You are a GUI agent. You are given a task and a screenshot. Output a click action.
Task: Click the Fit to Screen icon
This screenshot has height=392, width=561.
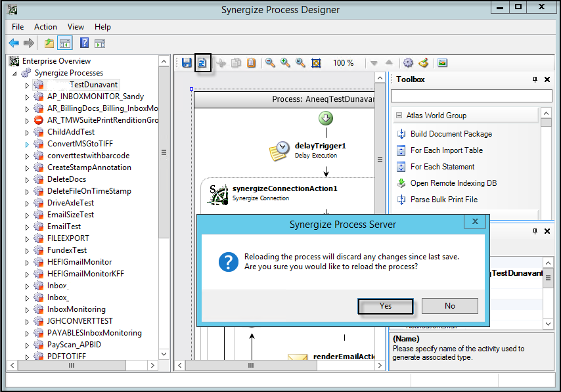[316, 63]
